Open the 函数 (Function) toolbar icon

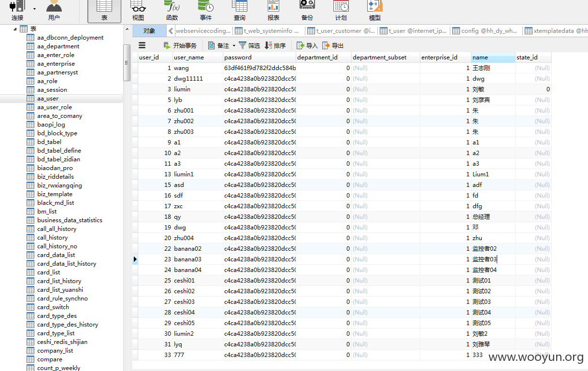(172, 11)
